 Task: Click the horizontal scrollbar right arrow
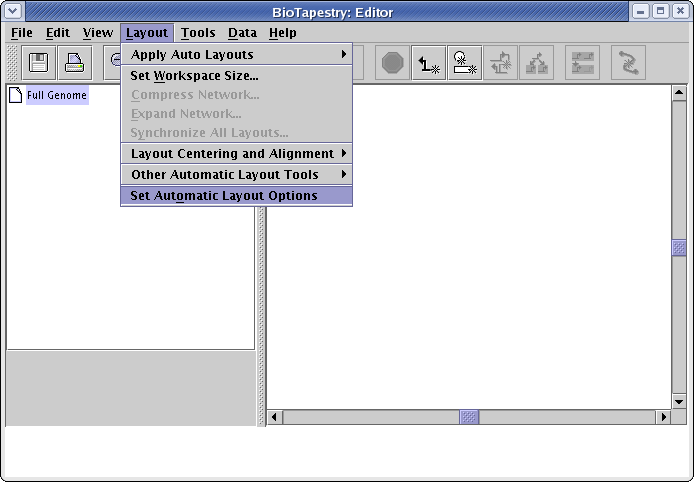pos(662,417)
